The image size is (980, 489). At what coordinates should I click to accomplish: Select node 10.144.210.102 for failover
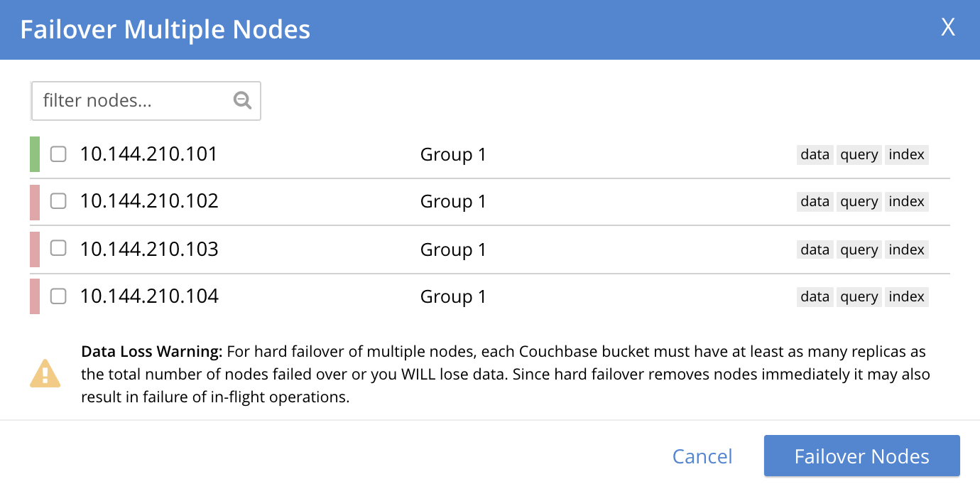point(58,201)
